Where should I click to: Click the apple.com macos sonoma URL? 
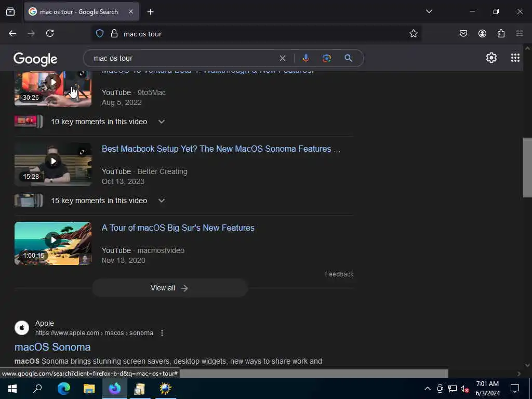point(94,333)
